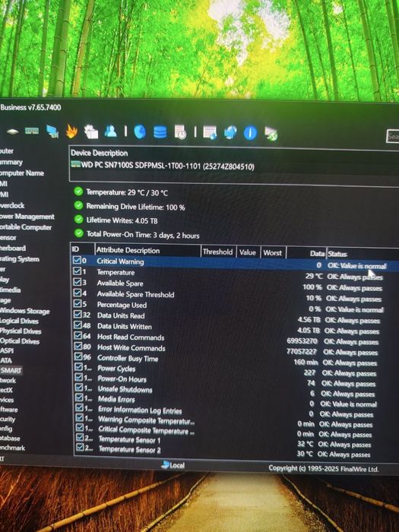Select Windows Storage in sidebar tree
Image resolution: width=399 pixels, height=532 pixels.
24,311
